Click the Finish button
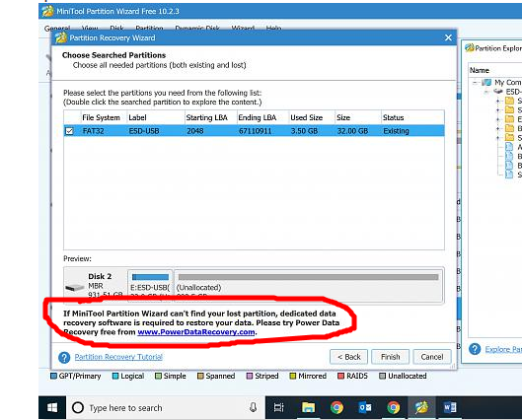The height and width of the screenshot is (420, 522). (390, 357)
